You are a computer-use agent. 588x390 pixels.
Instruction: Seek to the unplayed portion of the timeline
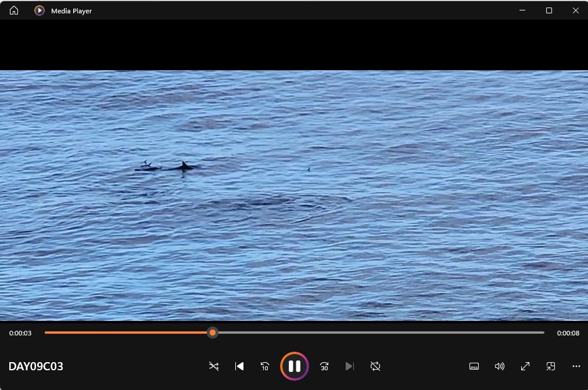coord(378,333)
